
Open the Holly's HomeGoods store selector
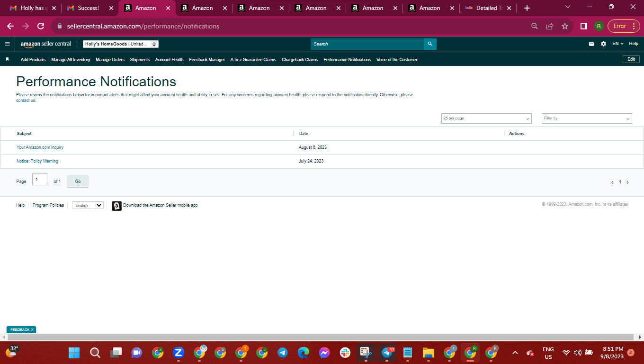(x=121, y=44)
